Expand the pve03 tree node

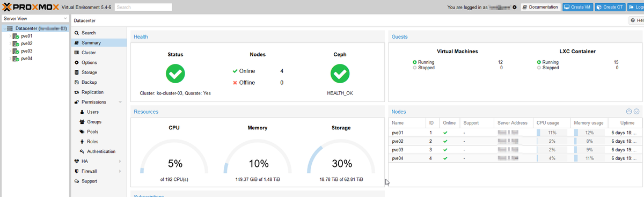(x=10, y=51)
